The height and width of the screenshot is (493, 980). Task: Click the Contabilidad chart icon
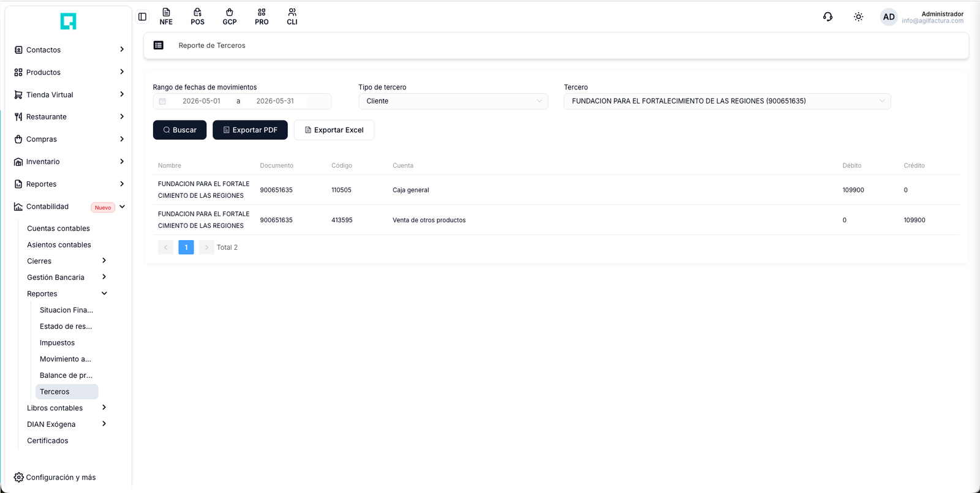click(18, 206)
